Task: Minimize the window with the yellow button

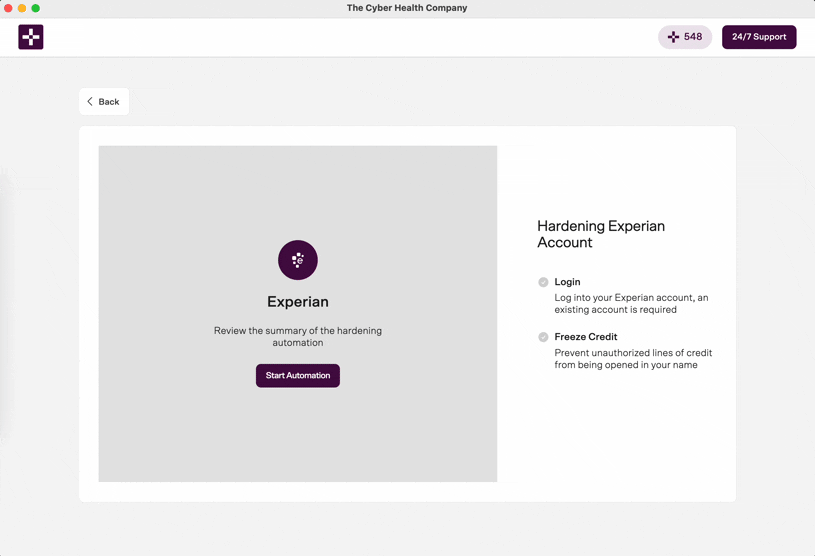Action: (22, 8)
